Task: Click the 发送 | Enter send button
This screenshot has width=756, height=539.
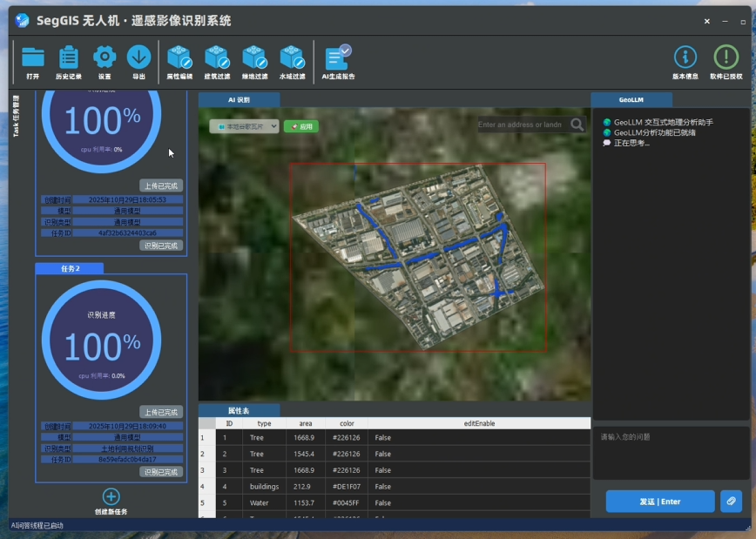Action: (660, 502)
